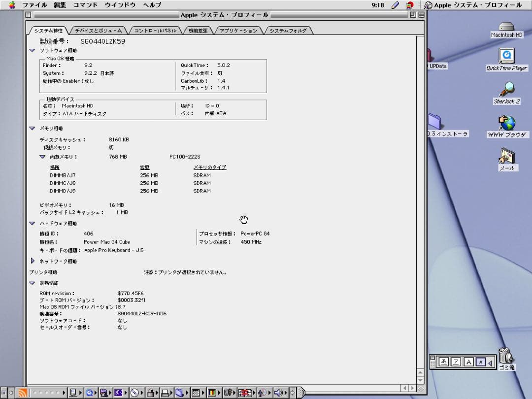The width and height of the screenshot is (532, 399).
Task: Select the highlighted half-width A input mode
Action: (481, 362)
